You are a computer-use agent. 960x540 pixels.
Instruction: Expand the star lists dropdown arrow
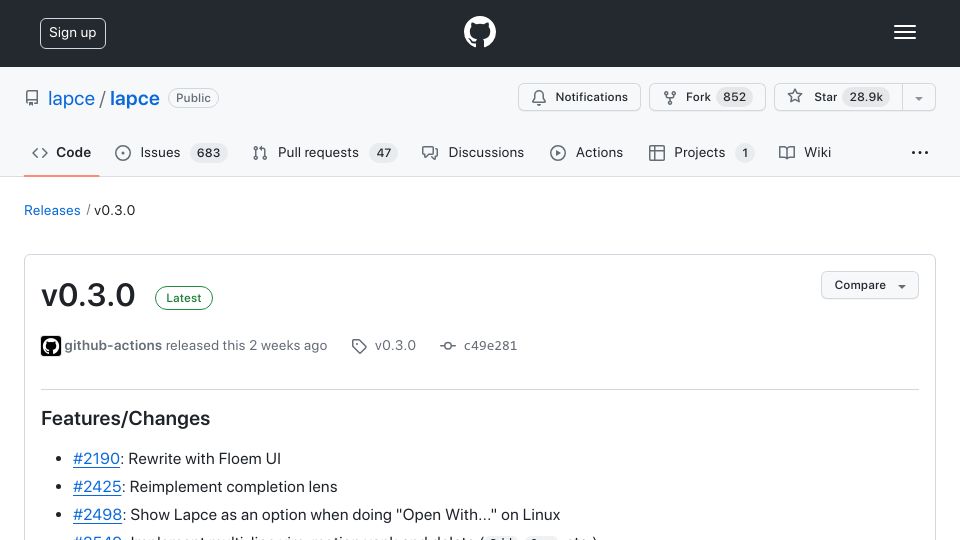(919, 98)
